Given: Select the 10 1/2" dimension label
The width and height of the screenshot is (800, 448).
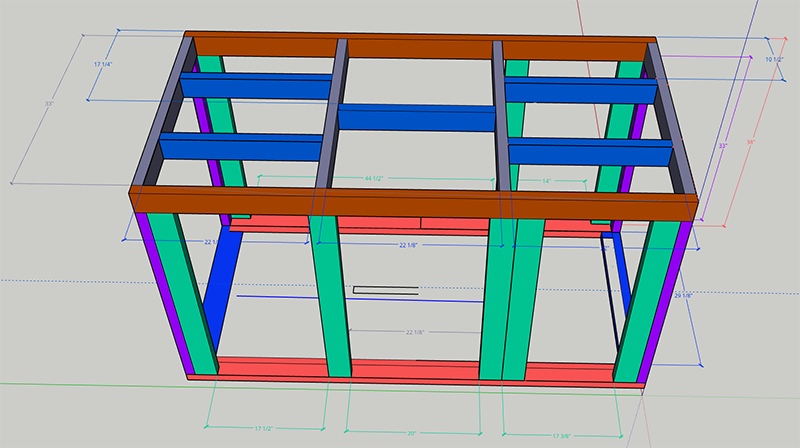Looking at the screenshot, I should click(x=774, y=60).
